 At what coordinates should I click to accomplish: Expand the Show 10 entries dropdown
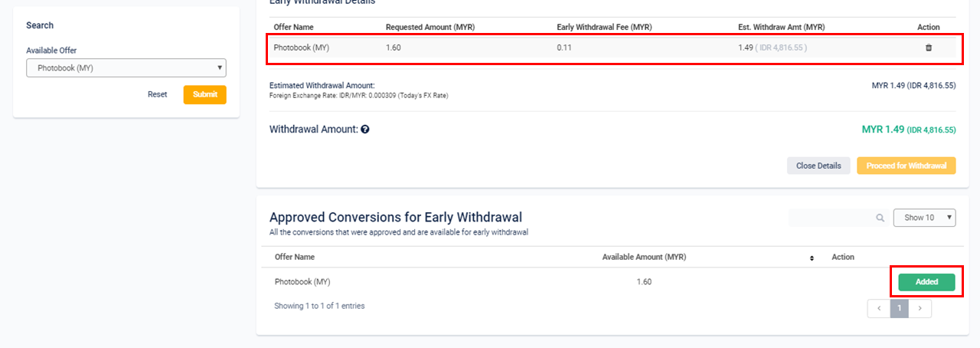coord(924,218)
